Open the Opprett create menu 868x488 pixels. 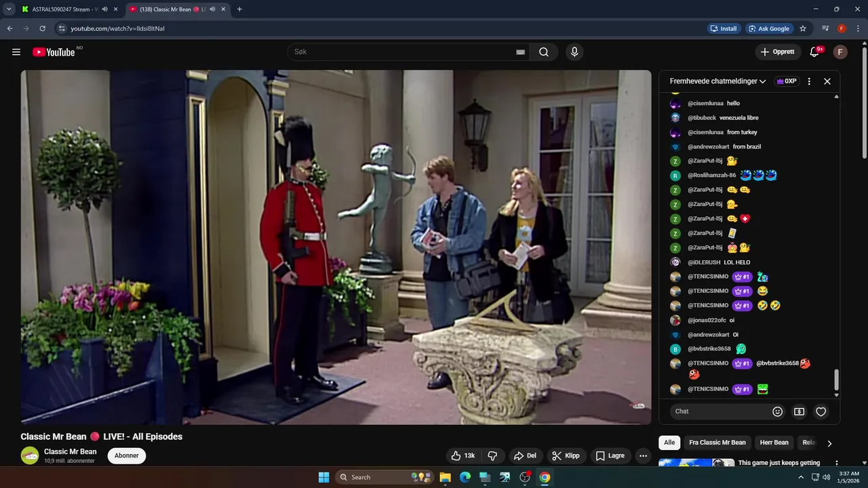pos(778,52)
